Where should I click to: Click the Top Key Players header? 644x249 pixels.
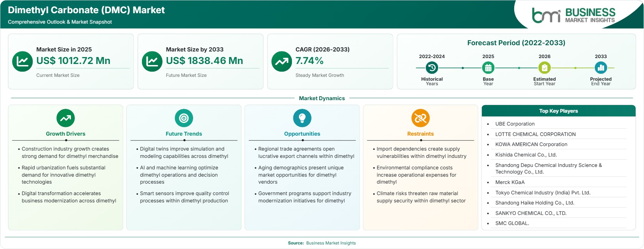click(558, 111)
